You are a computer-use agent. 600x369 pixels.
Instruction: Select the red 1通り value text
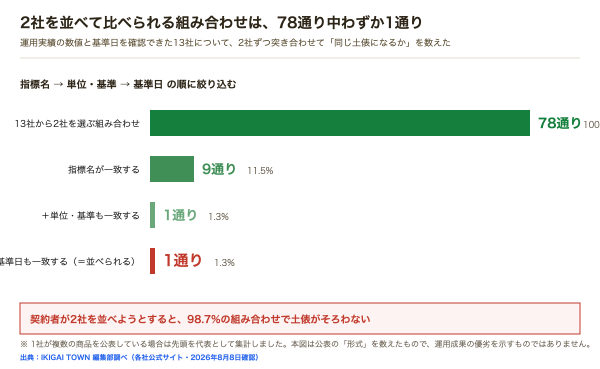tap(183, 261)
